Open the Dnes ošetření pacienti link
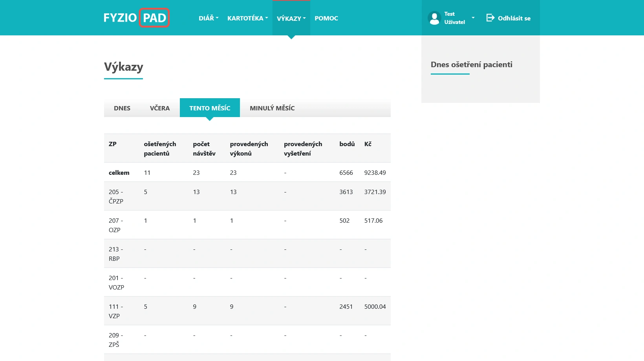 point(472,64)
